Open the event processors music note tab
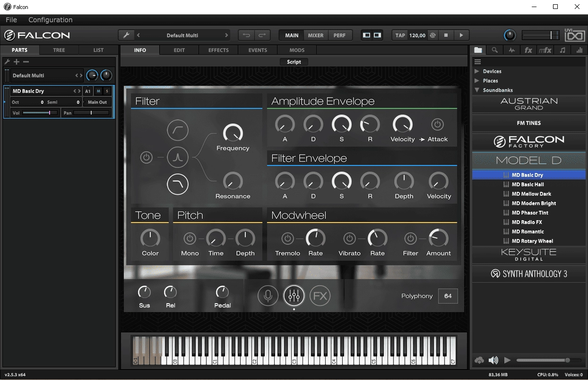This screenshot has height=380, width=588. [562, 50]
